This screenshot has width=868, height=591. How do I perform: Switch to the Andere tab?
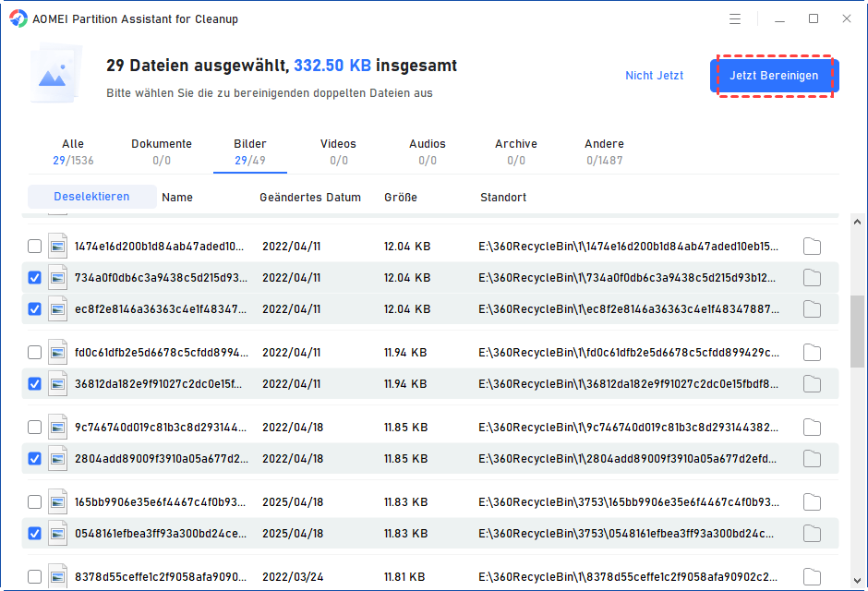pos(604,151)
